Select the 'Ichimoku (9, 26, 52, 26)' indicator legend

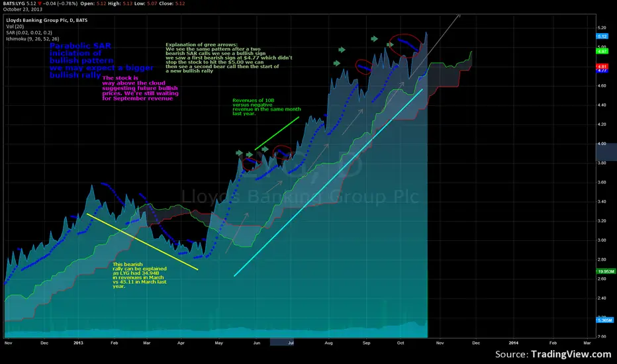pos(32,39)
